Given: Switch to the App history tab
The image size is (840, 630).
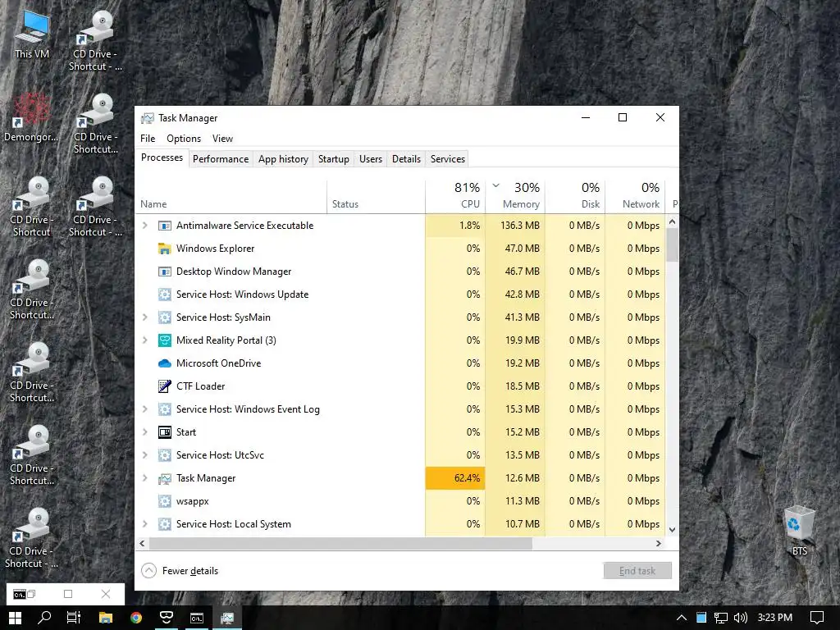Looking at the screenshot, I should (x=283, y=159).
